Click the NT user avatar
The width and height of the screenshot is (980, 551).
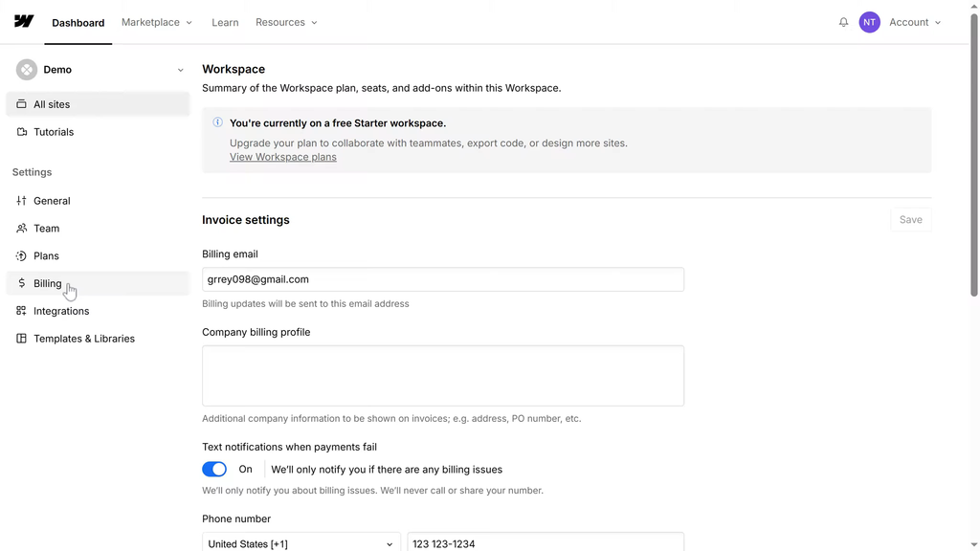pyautogui.click(x=869, y=22)
